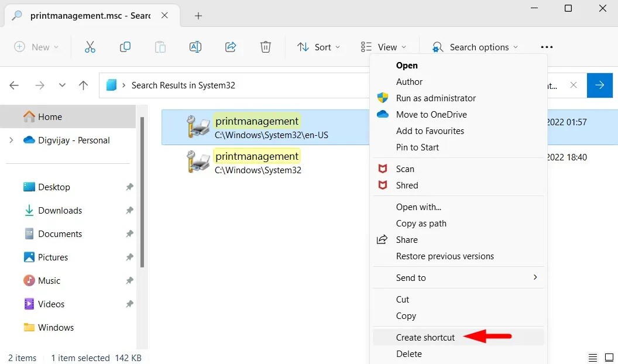
Task: Switch to details view using status bar icon
Action: [592, 357]
